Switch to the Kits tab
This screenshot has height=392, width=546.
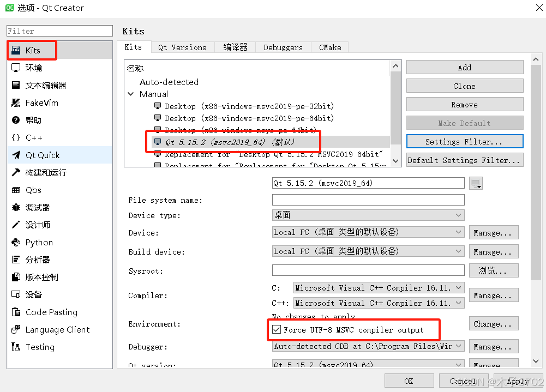tap(134, 47)
